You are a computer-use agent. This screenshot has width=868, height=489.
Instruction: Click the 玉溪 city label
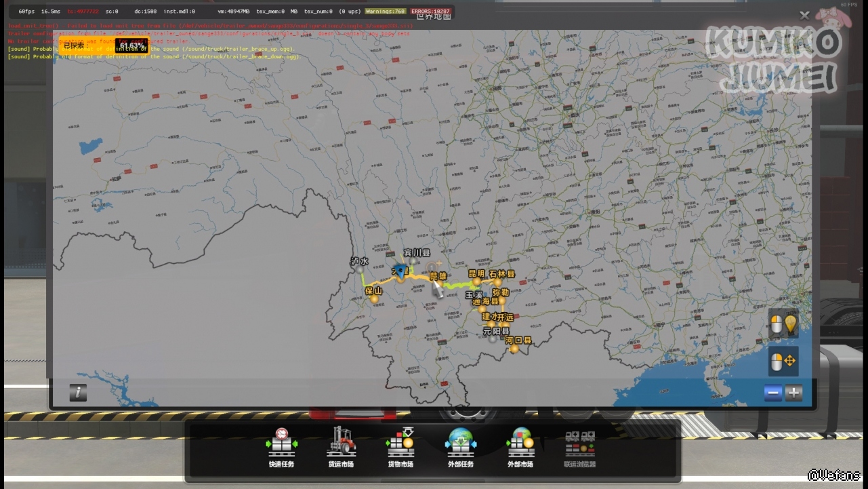pyautogui.click(x=474, y=295)
